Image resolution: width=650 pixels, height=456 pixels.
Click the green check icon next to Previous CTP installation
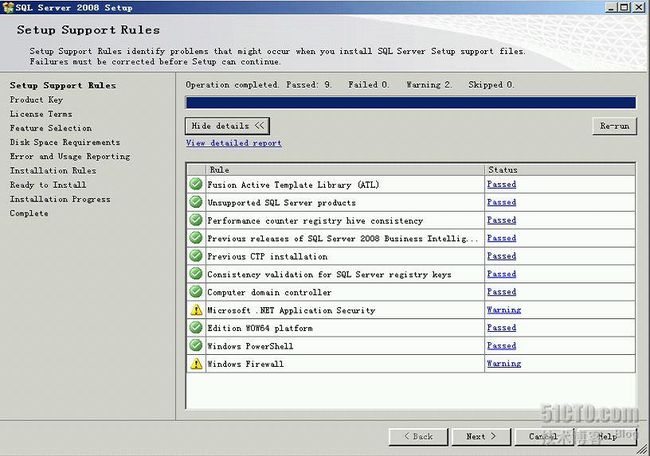point(196,256)
